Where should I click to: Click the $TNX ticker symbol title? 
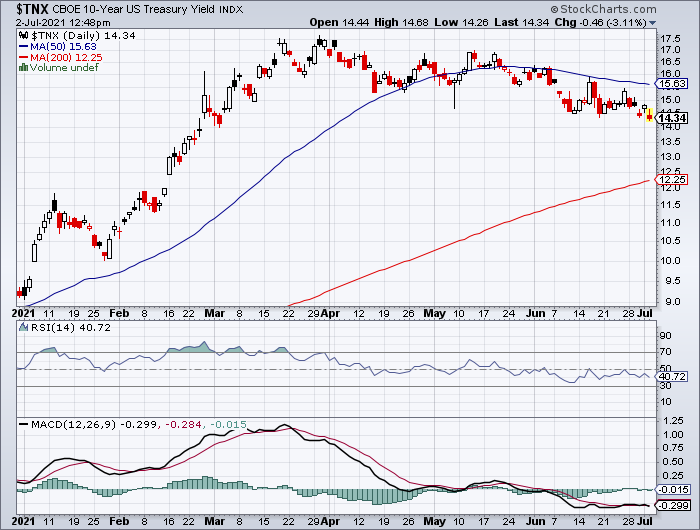33,9
